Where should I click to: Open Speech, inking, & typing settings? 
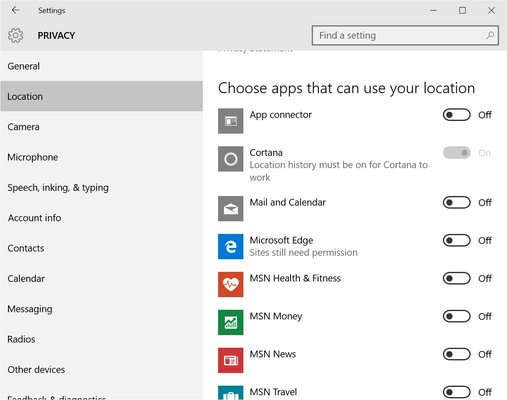[101, 187]
